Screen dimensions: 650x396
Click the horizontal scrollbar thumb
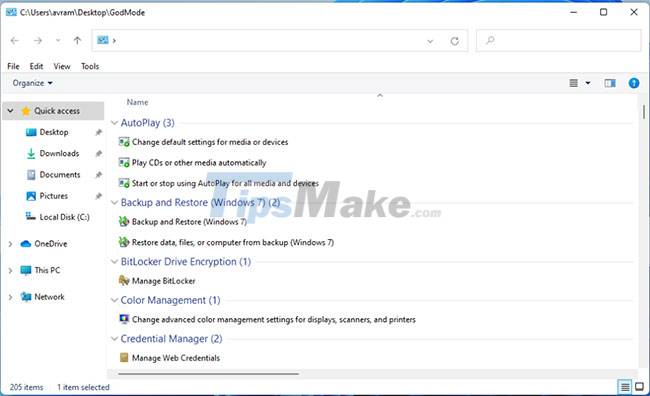(208, 374)
